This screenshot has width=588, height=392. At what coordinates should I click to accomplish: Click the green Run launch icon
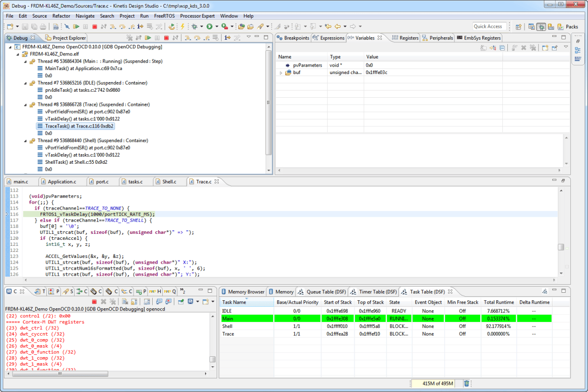pos(209,26)
